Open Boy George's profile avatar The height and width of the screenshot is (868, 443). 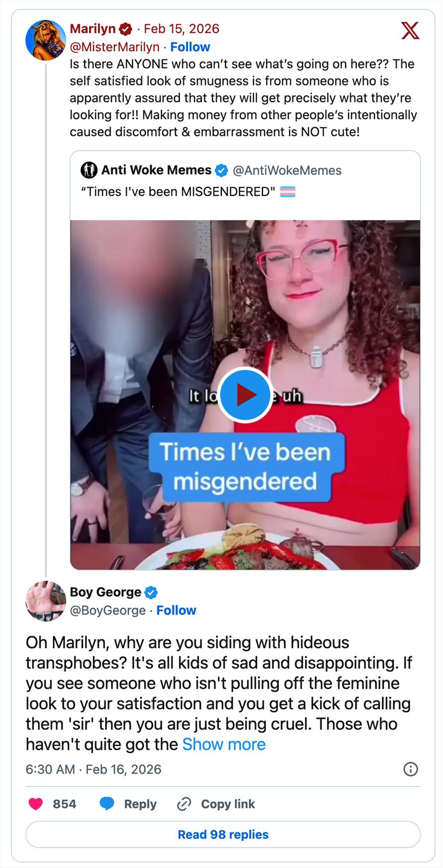click(x=45, y=601)
